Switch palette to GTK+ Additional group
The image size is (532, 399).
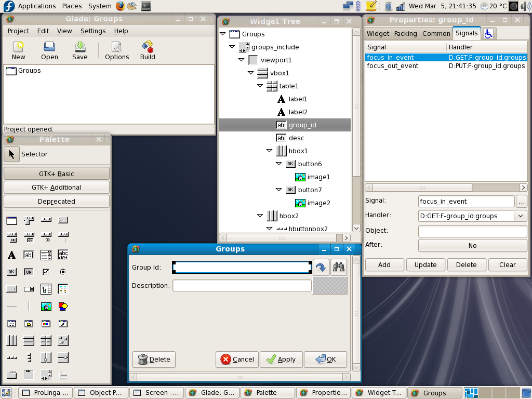click(x=56, y=187)
